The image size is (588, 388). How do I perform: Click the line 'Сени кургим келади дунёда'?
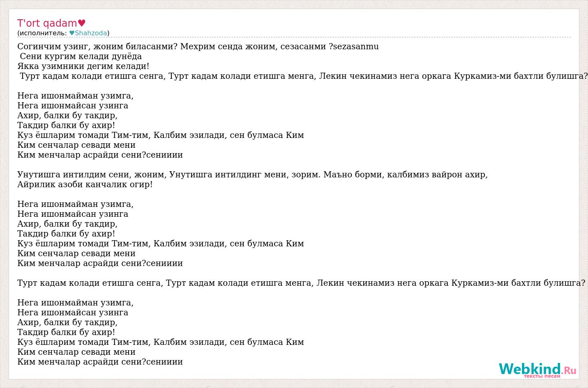click(x=81, y=56)
